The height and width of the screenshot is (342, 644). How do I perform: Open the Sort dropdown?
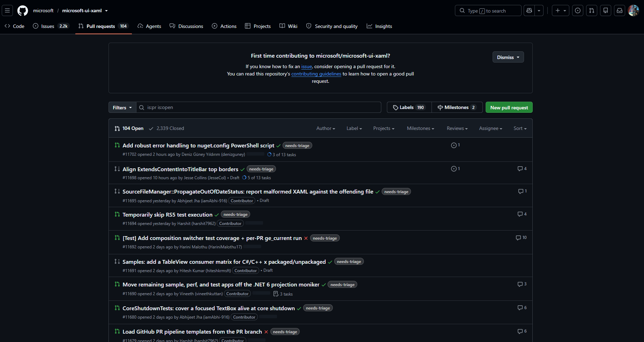point(520,129)
